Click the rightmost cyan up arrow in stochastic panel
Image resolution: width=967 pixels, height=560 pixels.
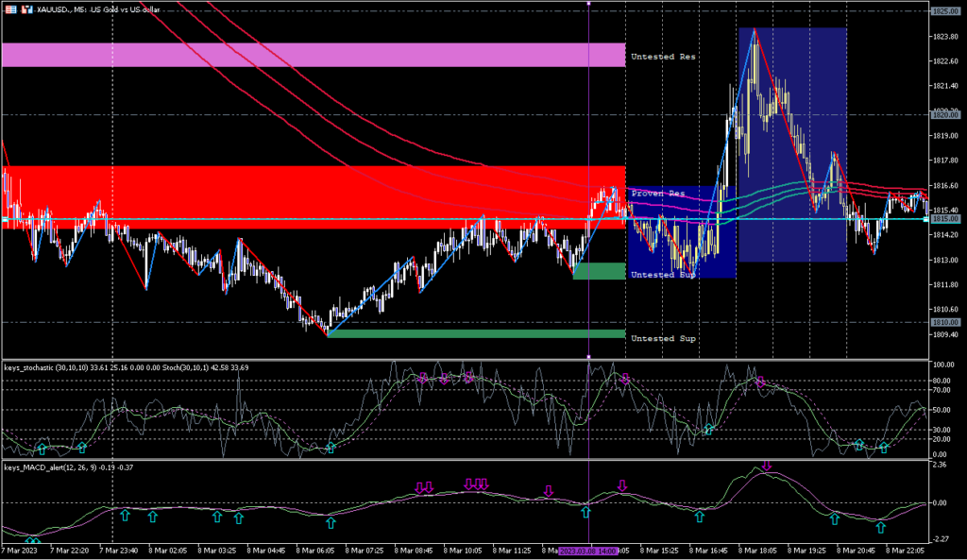point(884,447)
